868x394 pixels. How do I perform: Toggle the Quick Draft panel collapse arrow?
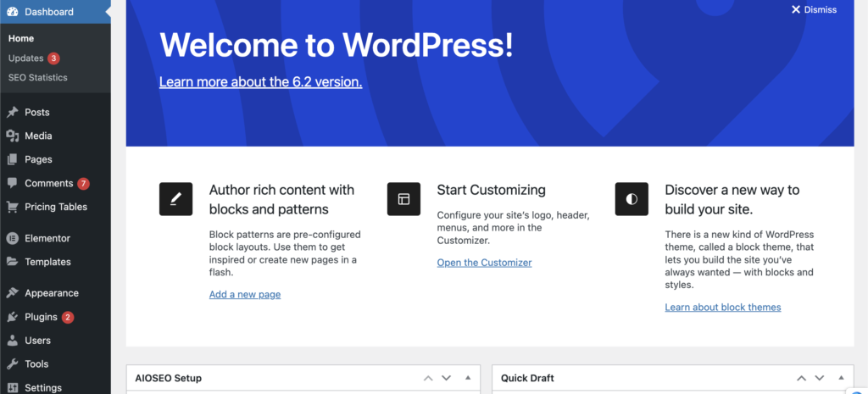pyautogui.click(x=841, y=378)
